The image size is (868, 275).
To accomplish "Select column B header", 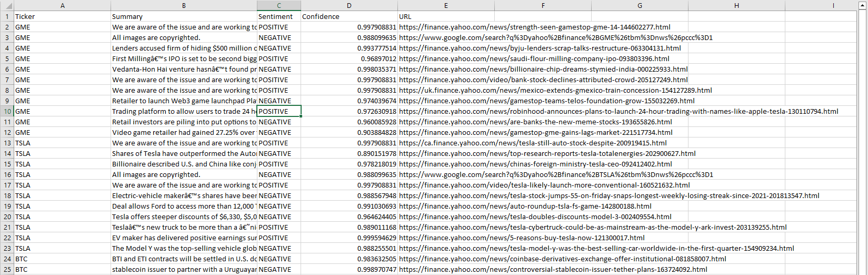I will point(184,5).
